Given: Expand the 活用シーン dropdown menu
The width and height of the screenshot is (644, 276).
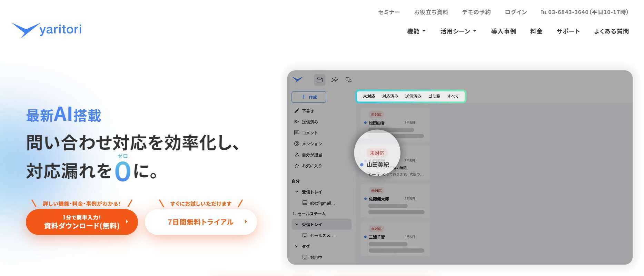Looking at the screenshot, I should point(458,31).
